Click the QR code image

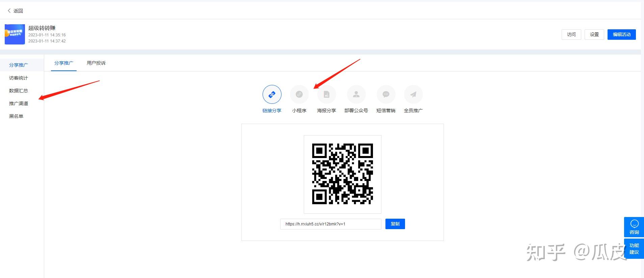pyautogui.click(x=343, y=174)
